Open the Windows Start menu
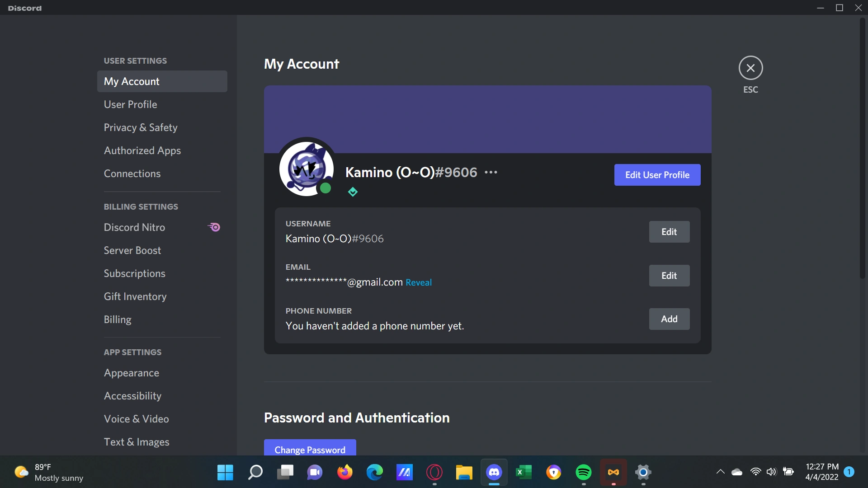The height and width of the screenshot is (488, 868). [225, 473]
